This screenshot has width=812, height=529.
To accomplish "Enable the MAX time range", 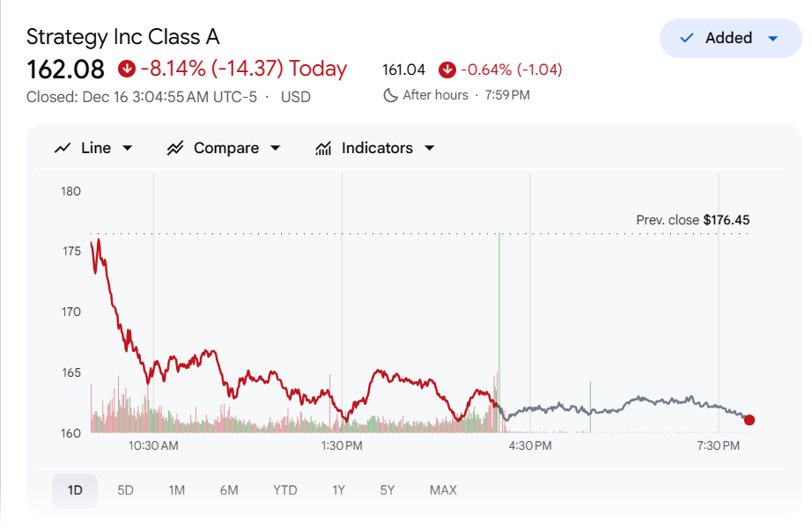I will [443, 490].
